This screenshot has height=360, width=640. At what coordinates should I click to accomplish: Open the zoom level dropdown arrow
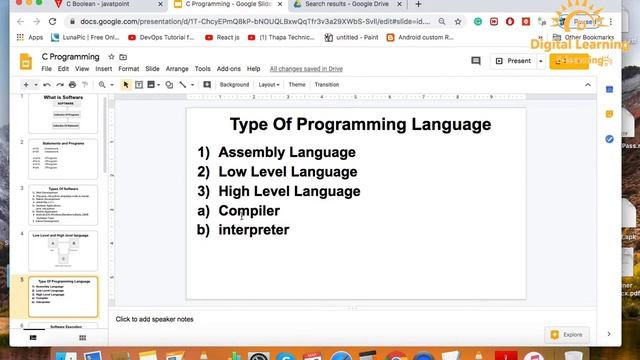point(112,85)
